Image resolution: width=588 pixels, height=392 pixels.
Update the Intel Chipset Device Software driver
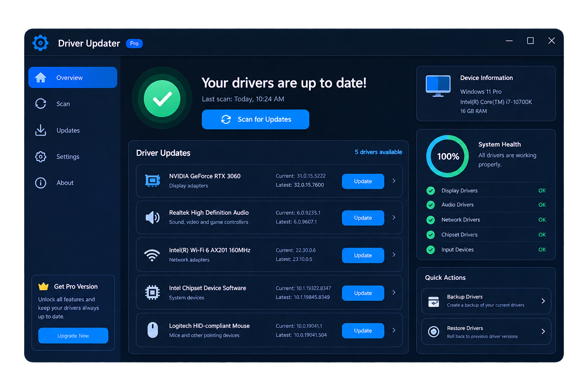363,293
